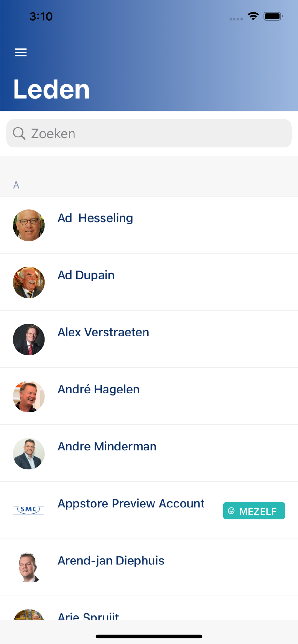The width and height of the screenshot is (298, 644).
Task: Open the hamburger menu
Action: tap(21, 52)
